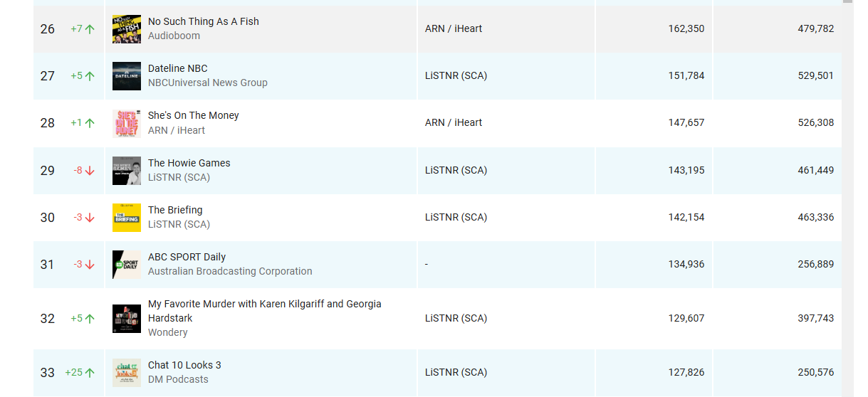Open My Favorite Murder with Karen Kilgariff title

point(265,311)
